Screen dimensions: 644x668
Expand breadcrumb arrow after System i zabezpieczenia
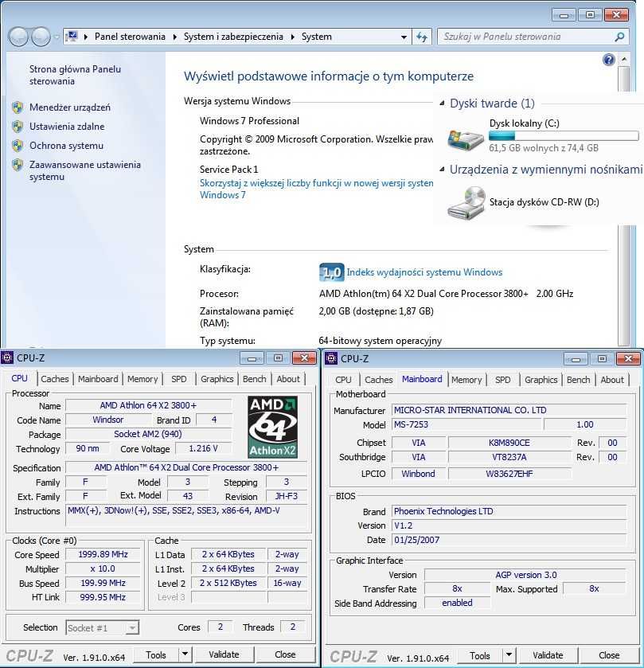(293, 37)
